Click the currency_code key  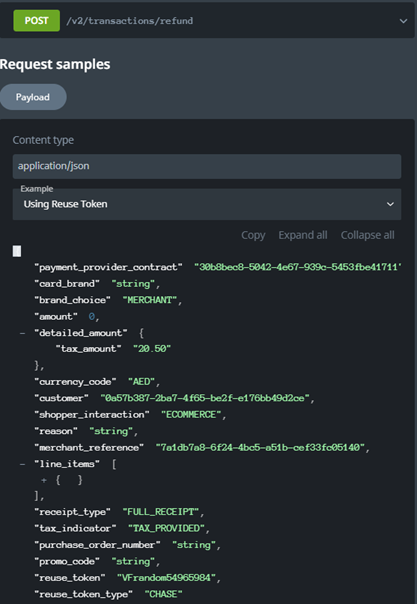point(75,382)
